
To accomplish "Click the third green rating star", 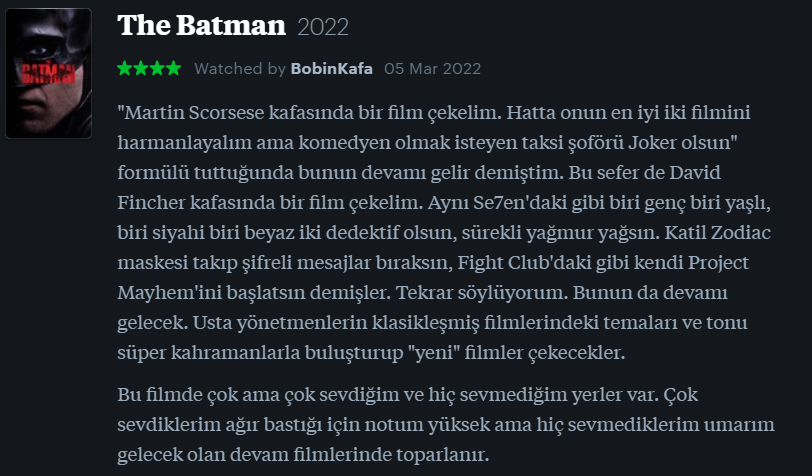I will (x=157, y=68).
